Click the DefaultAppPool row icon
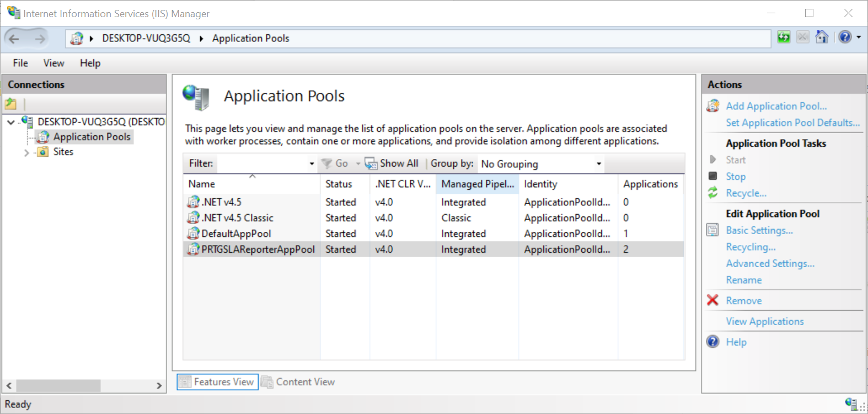The image size is (868, 414). point(193,233)
